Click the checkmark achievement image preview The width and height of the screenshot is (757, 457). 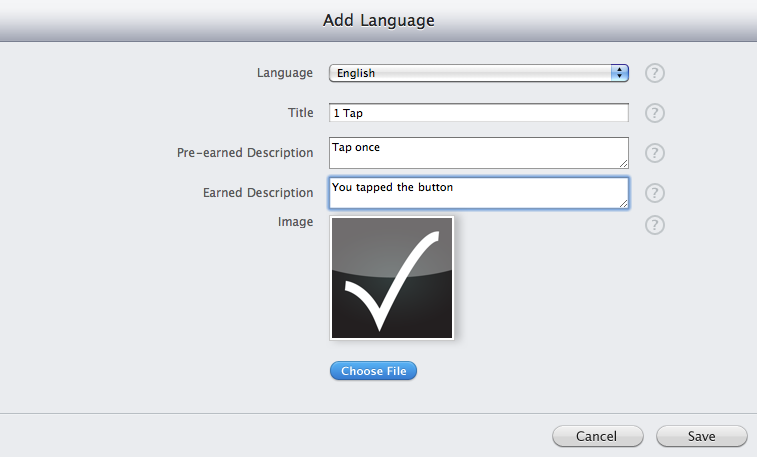pyautogui.click(x=392, y=278)
